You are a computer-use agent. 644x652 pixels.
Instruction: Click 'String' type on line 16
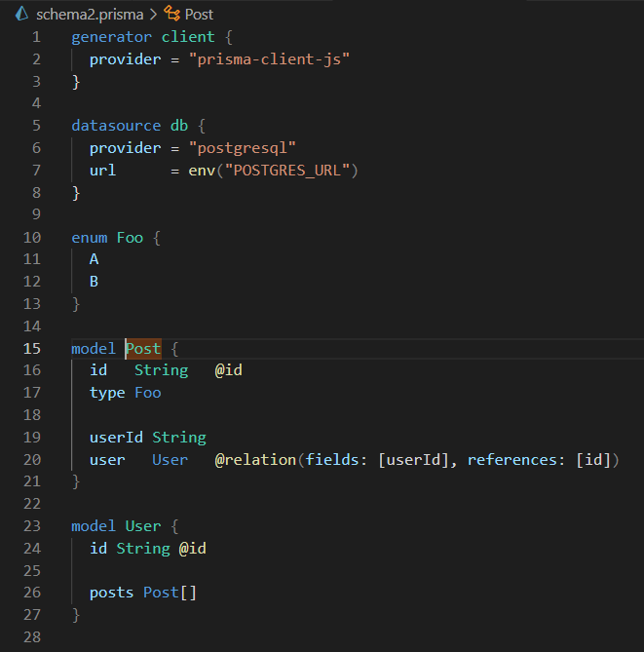(x=162, y=370)
